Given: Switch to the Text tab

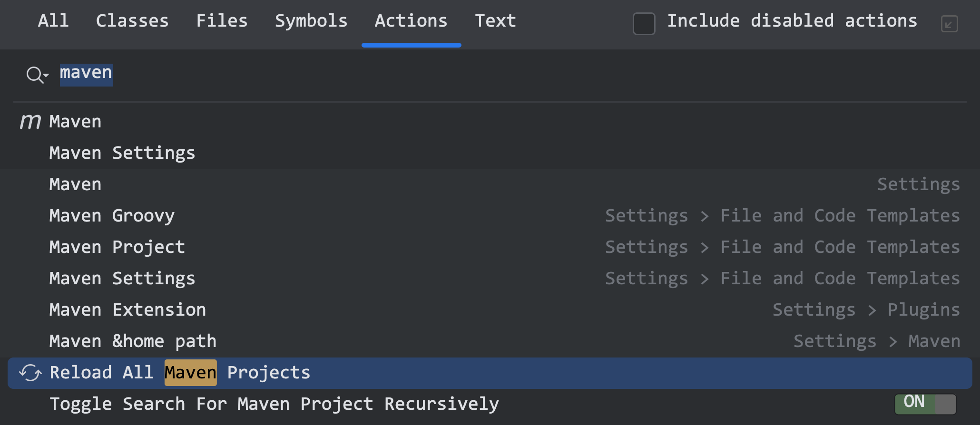Looking at the screenshot, I should coord(495,21).
